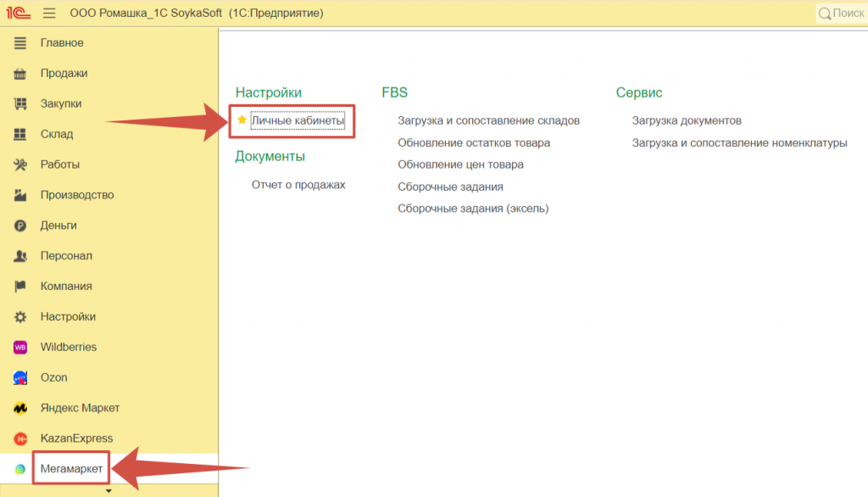Viewport: 868px width, 497px height.
Task: Click the 1C application logo icon
Action: click(17, 14)
